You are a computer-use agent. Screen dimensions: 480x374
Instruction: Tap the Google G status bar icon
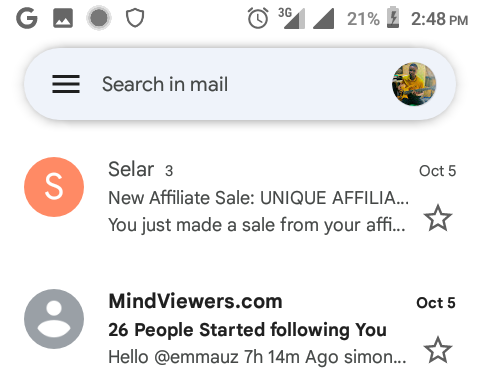[x=27, y=18]
